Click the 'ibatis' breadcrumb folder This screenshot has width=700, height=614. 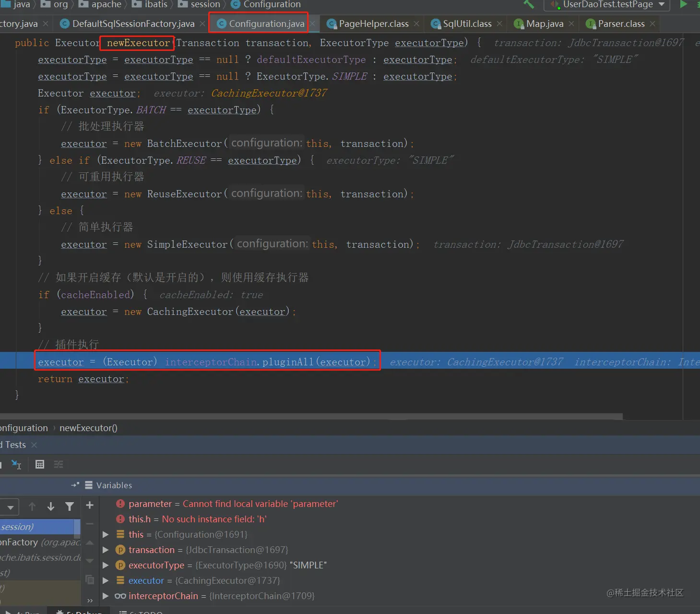pyautogui.click(x=150, y=4)
